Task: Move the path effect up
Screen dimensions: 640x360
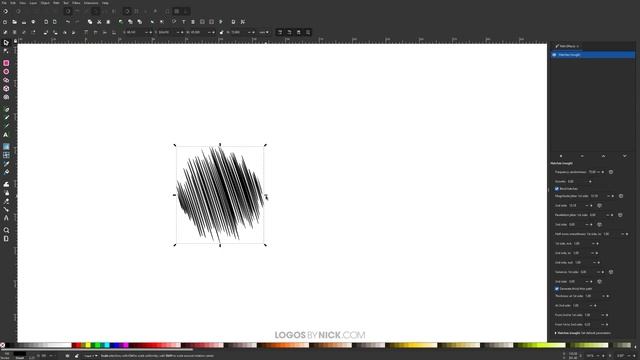Action: 603,156
